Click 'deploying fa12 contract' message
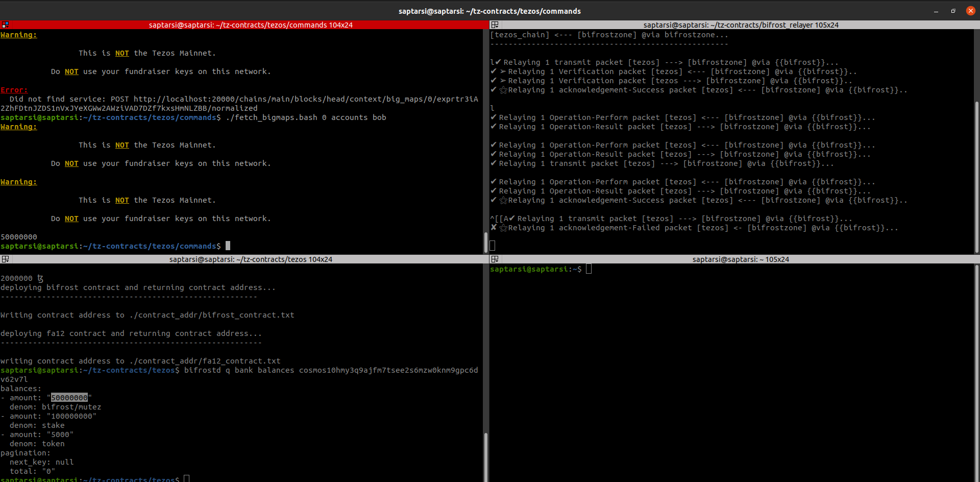 131,333
